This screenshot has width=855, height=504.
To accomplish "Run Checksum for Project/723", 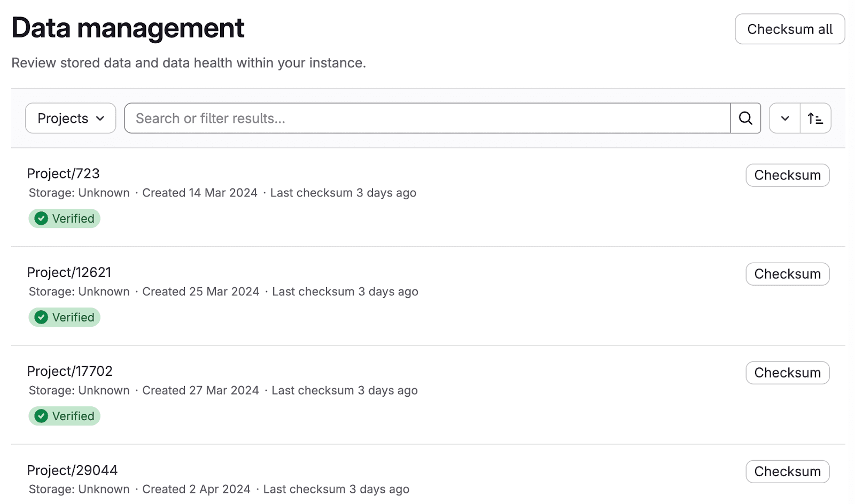I will [787, 175].
